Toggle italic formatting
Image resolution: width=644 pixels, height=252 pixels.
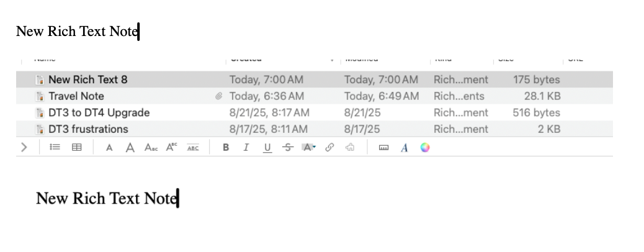(246, 148)
